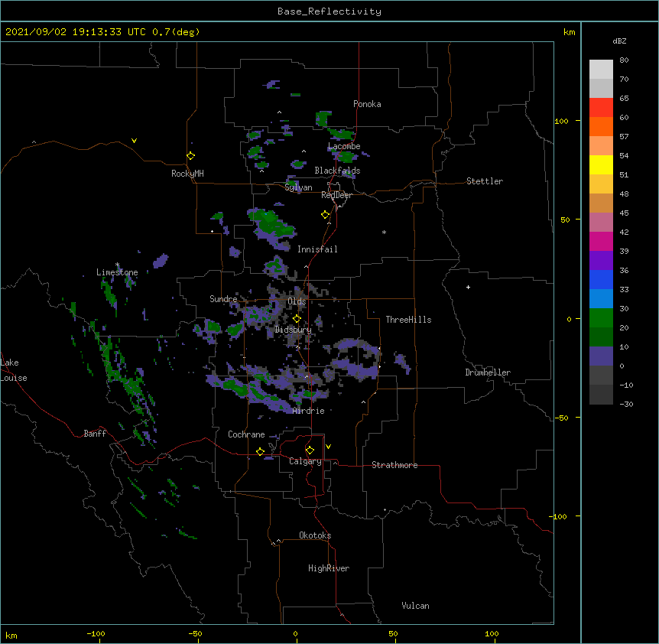Pick the slate purple 0-10 dBZ legend color
This screenshot has width=659, height=644.
click(x=601, y=356)
